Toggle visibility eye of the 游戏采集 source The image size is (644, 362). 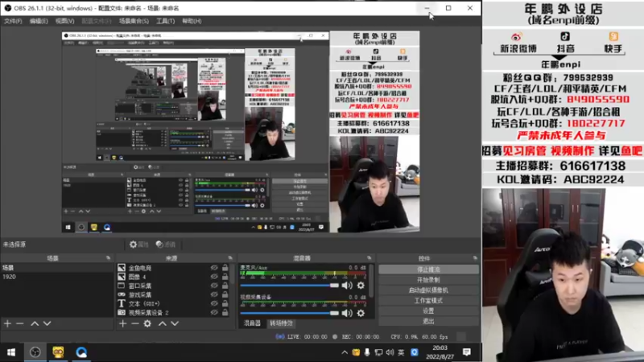[x=214, y=294]
